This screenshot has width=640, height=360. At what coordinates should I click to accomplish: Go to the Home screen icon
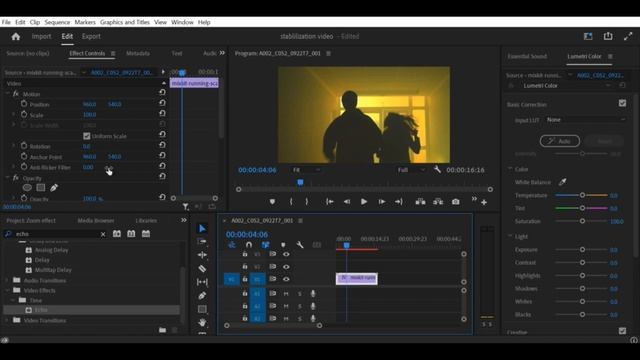16,37
